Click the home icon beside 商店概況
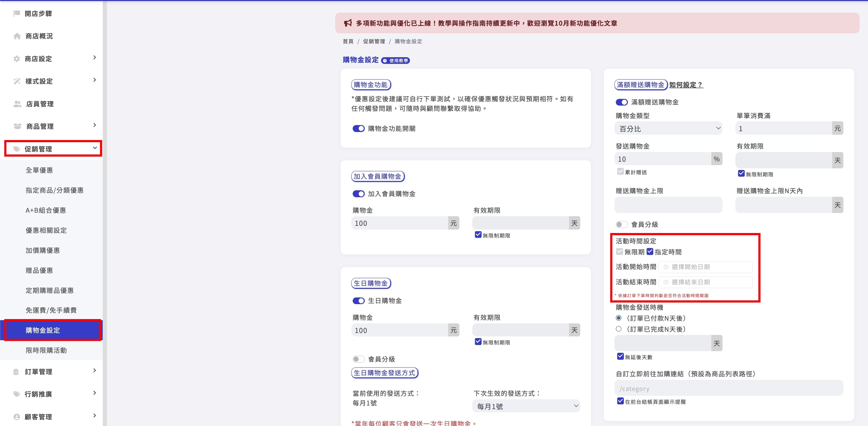Screen dimensions: 868x426 pyautogui.click(x=17, y=36)
